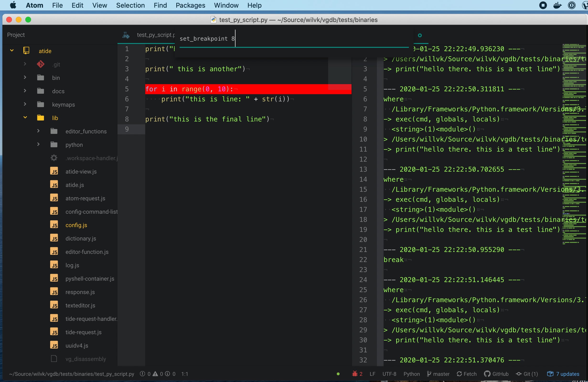This screenshot has width=588, height=382.
Task: Open the Selection menu
Action: 130,5
